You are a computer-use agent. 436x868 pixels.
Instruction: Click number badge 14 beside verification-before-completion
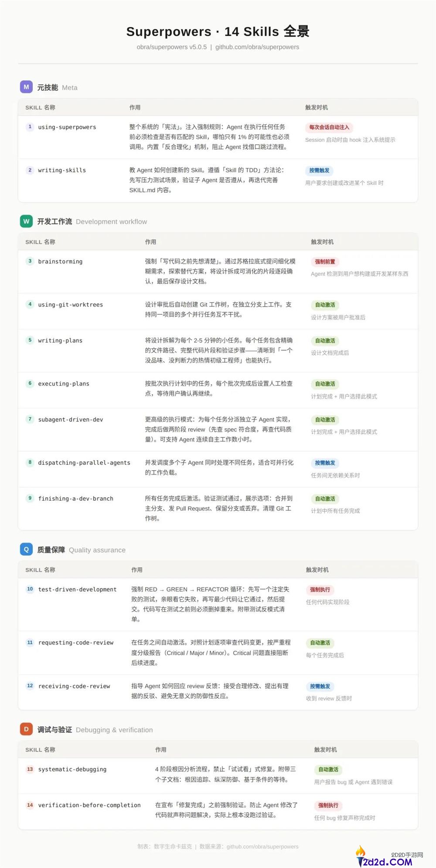pos(30,805)
